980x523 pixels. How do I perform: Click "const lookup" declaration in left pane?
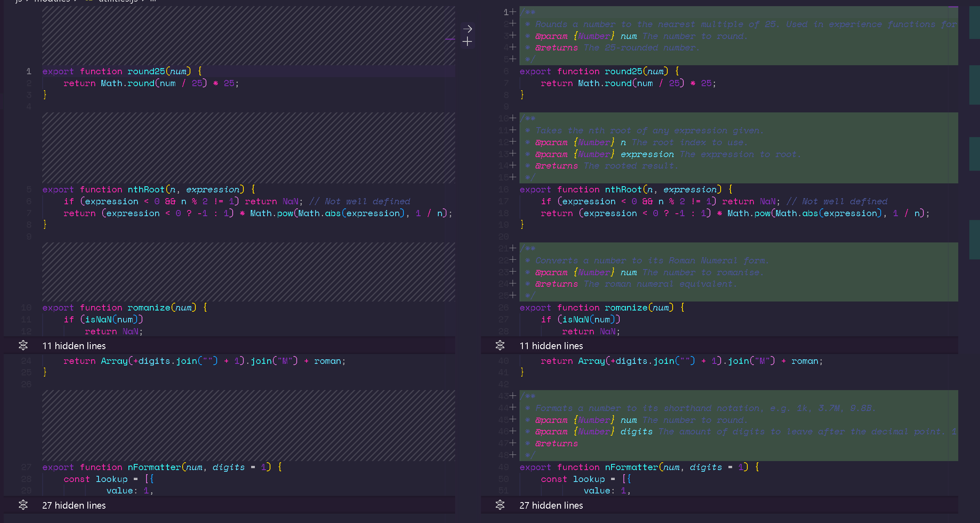tap(96, 479)
